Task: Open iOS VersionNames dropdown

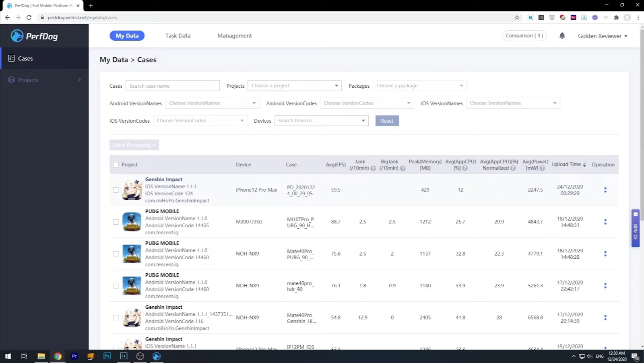Action: (513, 103)
